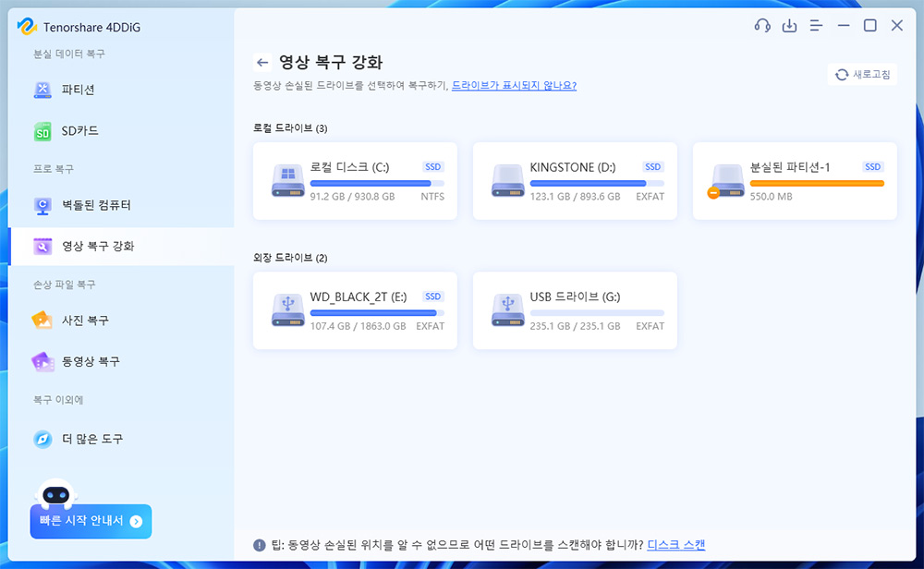Click the 동영상 복구 icon
Screen dimensions: 924x569
43,362
